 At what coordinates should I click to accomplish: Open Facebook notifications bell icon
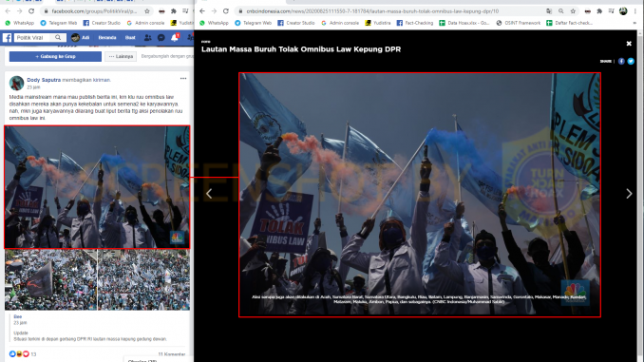175,38
